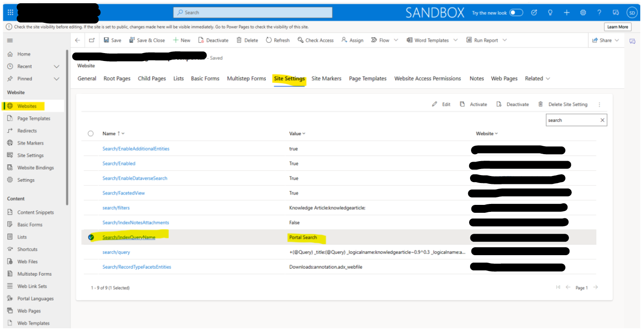644x332 pixels.
Task: Click the Learn More button
Action: pyautogui.click(x=617, y=27)
